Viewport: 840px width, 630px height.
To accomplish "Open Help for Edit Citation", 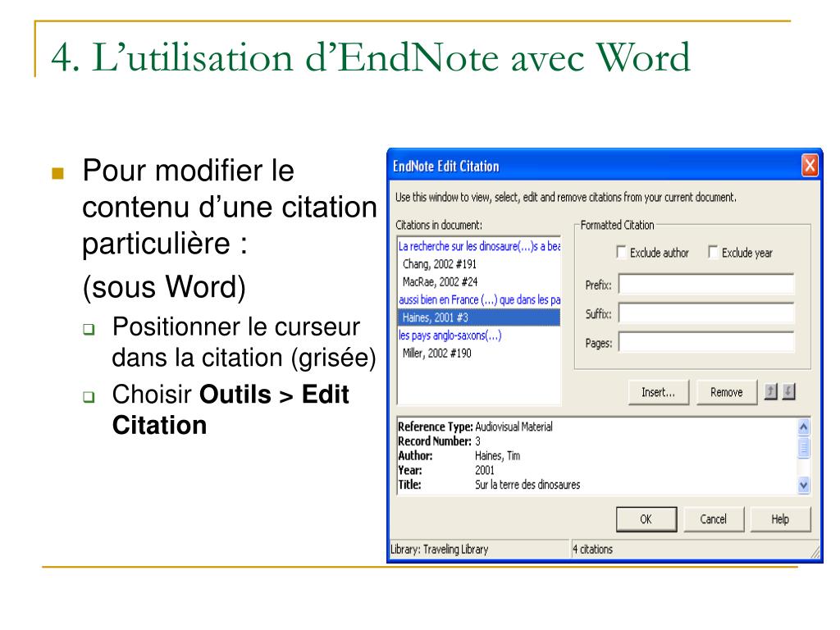I will (x=781, y=519).
